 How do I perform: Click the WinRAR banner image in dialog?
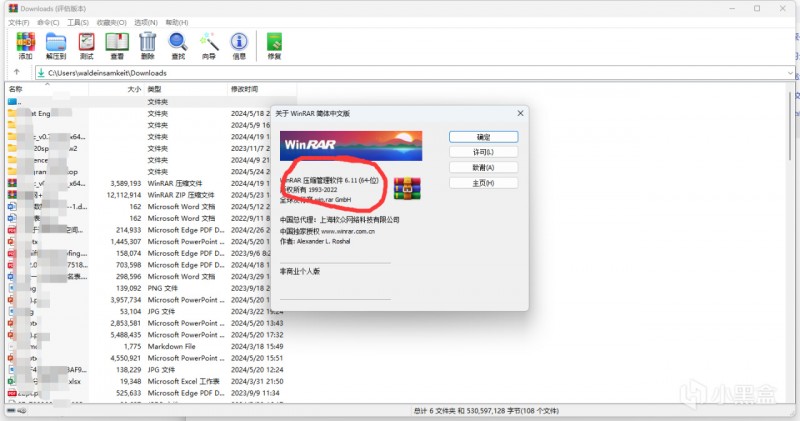pyautogui.click(x=351, y=145)
